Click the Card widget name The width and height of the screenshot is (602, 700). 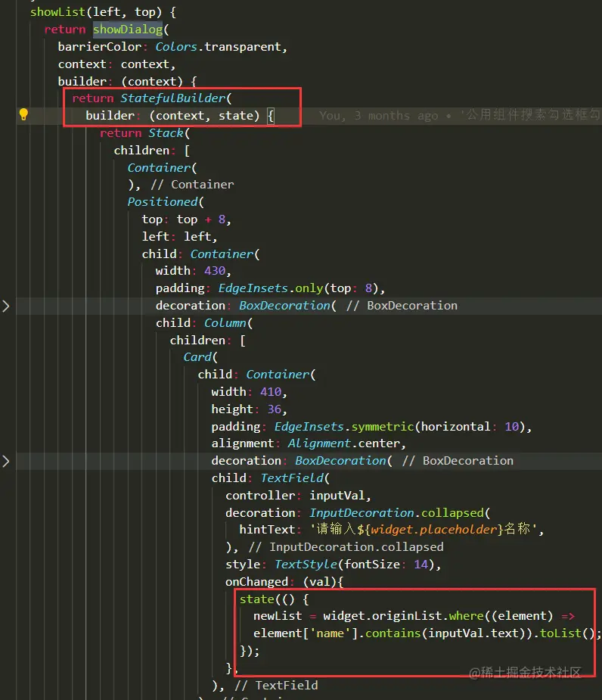(x=197, y=357)
